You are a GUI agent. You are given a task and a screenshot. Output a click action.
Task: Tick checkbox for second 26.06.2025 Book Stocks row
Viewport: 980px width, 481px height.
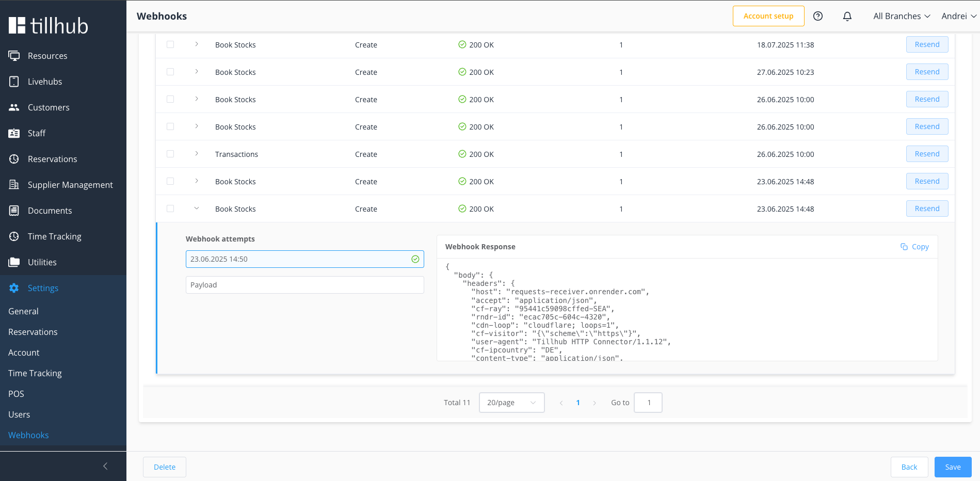(170, 126)
